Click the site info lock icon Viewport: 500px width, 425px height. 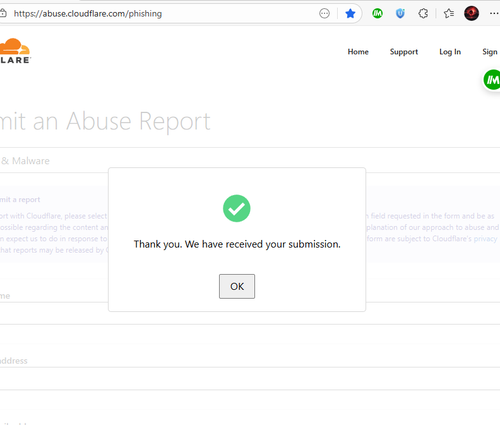[x=3, y=14]
